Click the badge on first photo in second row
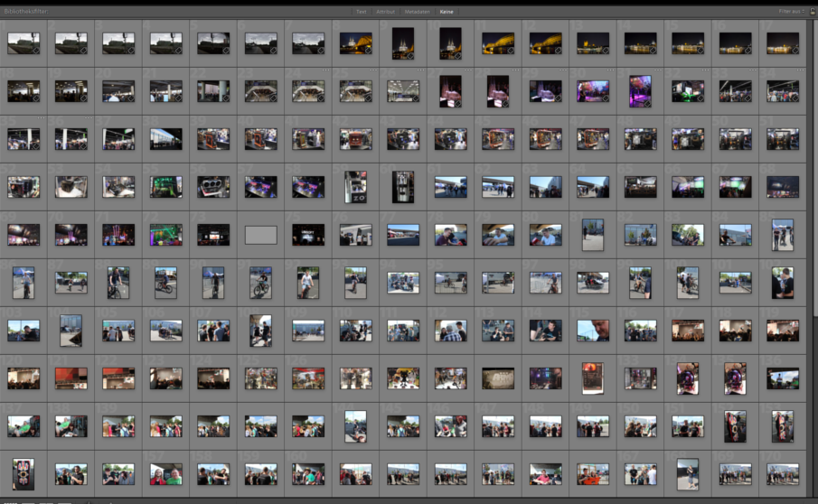Viewport: 818px width, 504px height. (36, 98)
